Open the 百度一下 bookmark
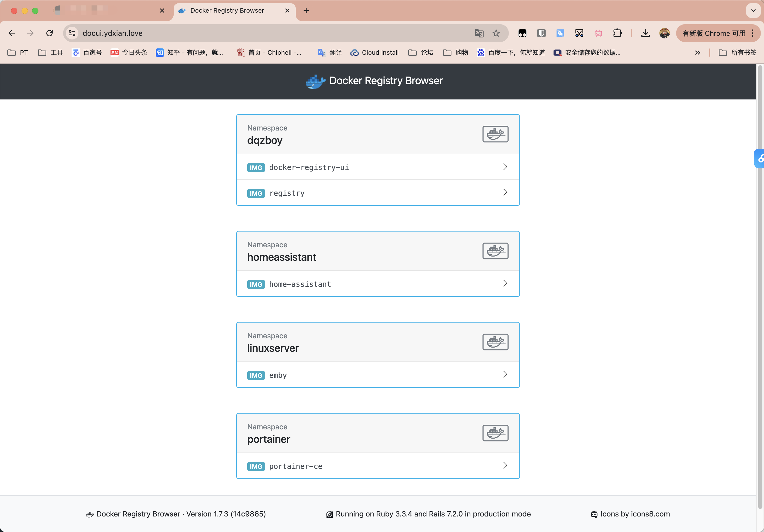The height and width of the screenshot is (532, 764). click(x=511, y=53)
